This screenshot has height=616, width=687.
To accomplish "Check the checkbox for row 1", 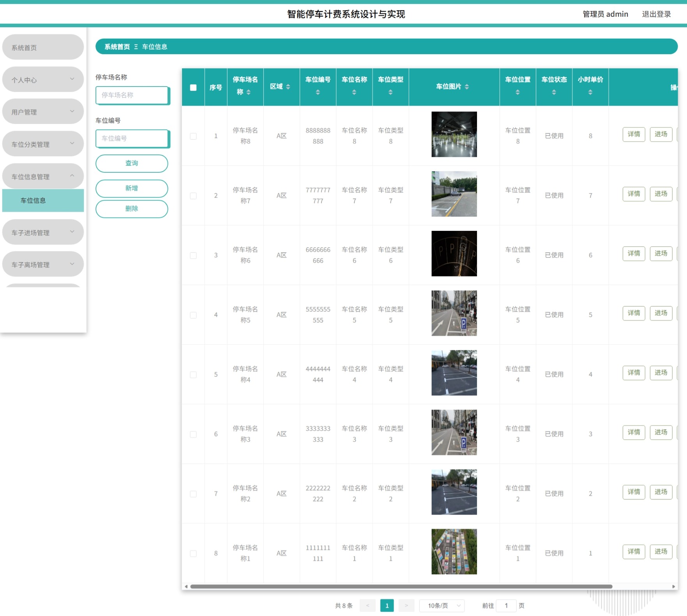I will click(x=193, y=136).
